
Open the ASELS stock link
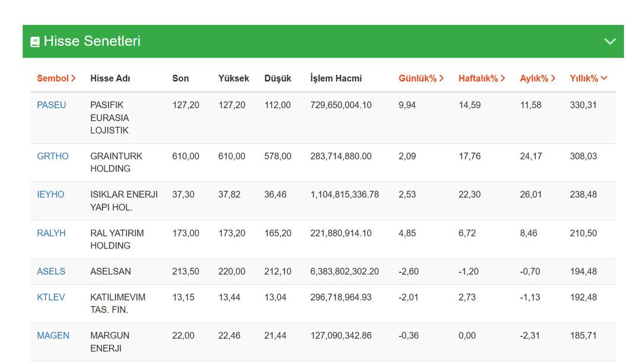pos(51,272)
